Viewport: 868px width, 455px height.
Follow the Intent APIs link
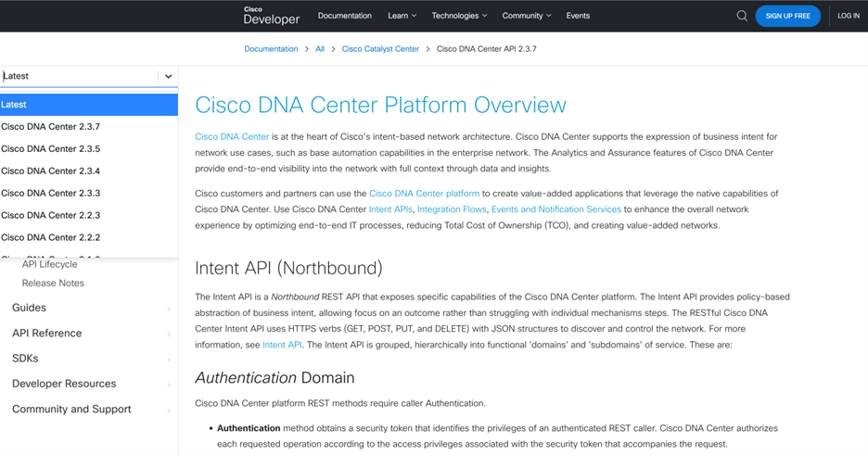click(390, 209)
